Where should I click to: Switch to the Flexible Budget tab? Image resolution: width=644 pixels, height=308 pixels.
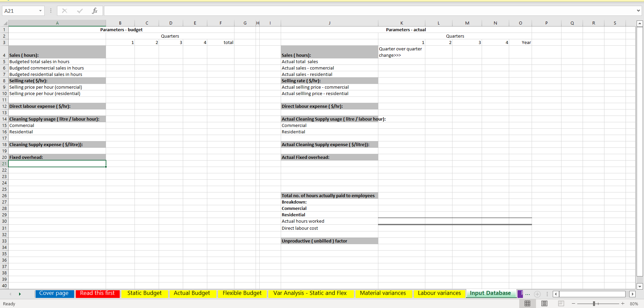[242, 293]
